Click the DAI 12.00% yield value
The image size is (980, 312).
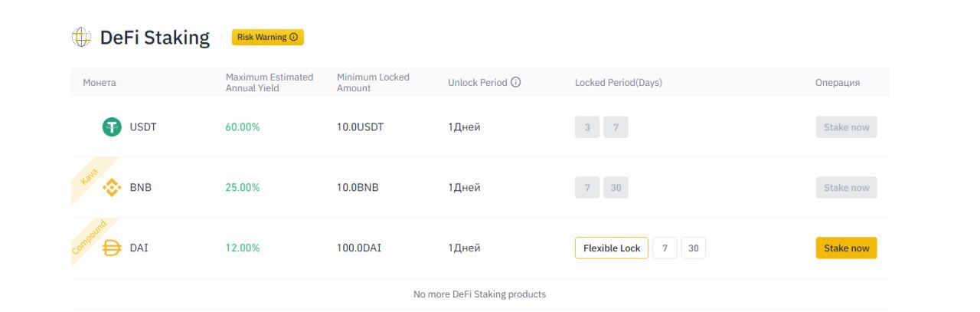(243, 248)
